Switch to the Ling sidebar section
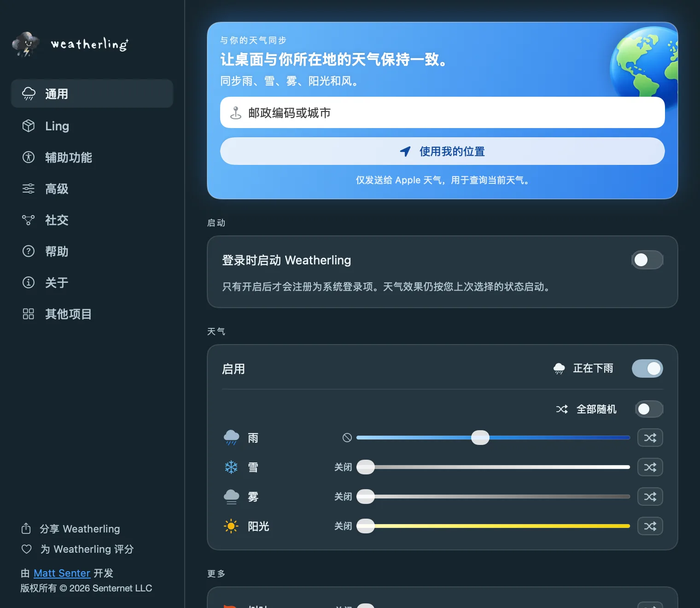700x608 pixels. coord(92,126)
